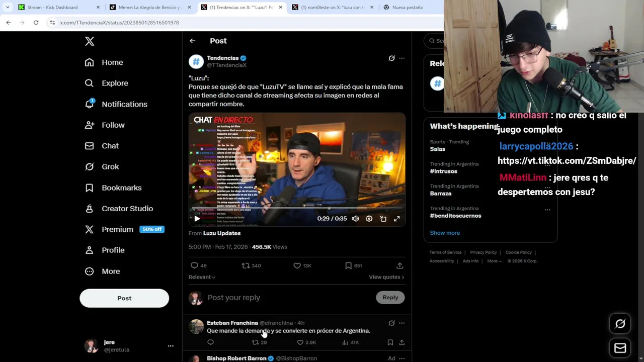Open the Terms of Service link

point(445,252)
